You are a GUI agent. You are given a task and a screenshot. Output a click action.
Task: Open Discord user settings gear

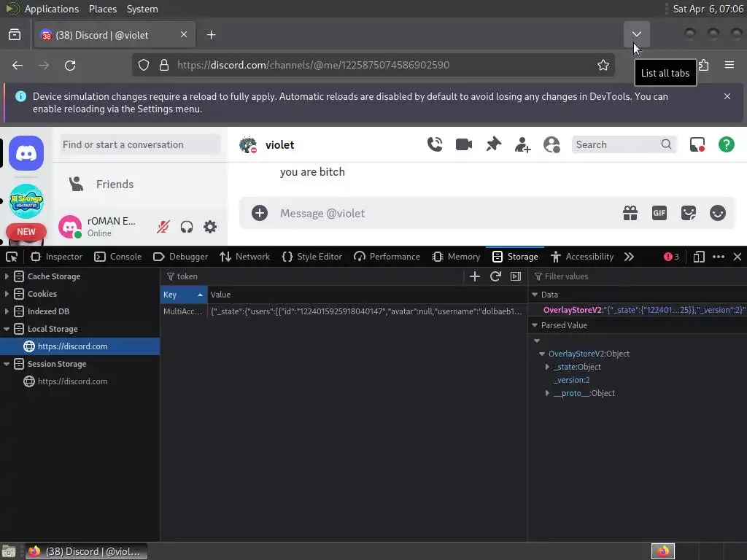coord(209,227)
